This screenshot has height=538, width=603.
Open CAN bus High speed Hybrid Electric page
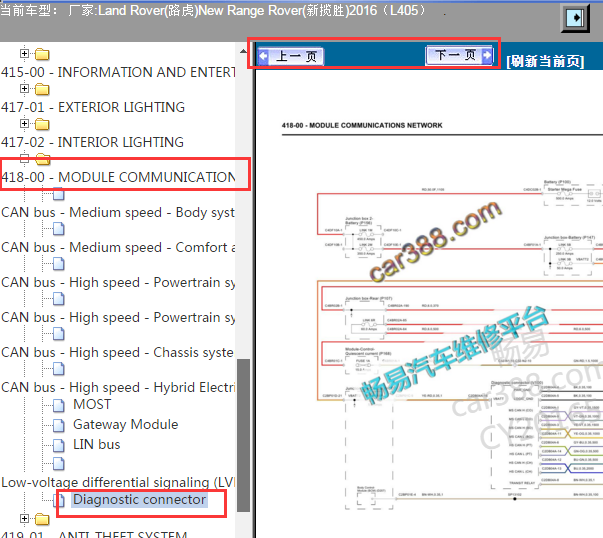pos(118,388)
